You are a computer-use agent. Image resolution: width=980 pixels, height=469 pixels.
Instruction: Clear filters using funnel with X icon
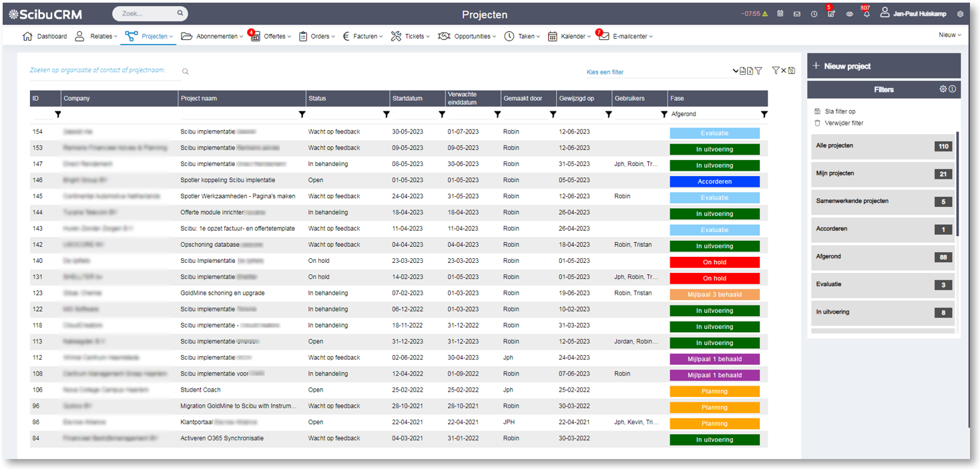click(x=779, y=71)
